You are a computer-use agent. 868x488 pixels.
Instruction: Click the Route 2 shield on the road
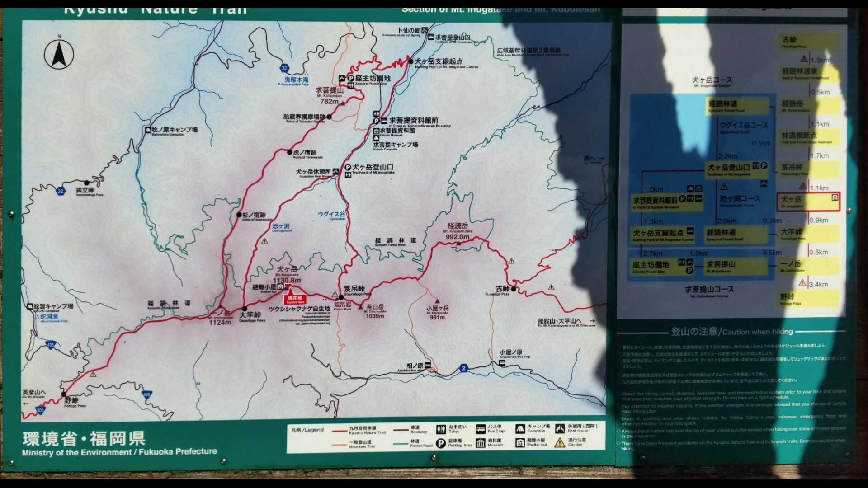pos(463,368)
